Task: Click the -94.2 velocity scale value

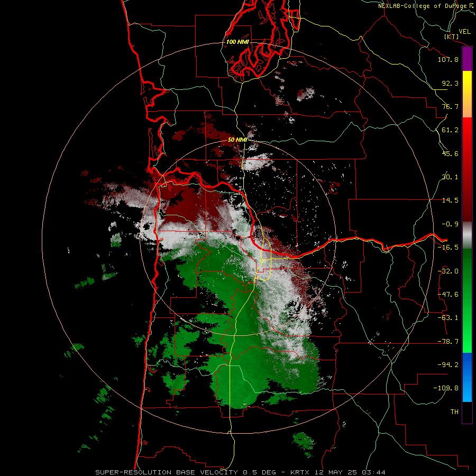Action: tap(448, 364)
